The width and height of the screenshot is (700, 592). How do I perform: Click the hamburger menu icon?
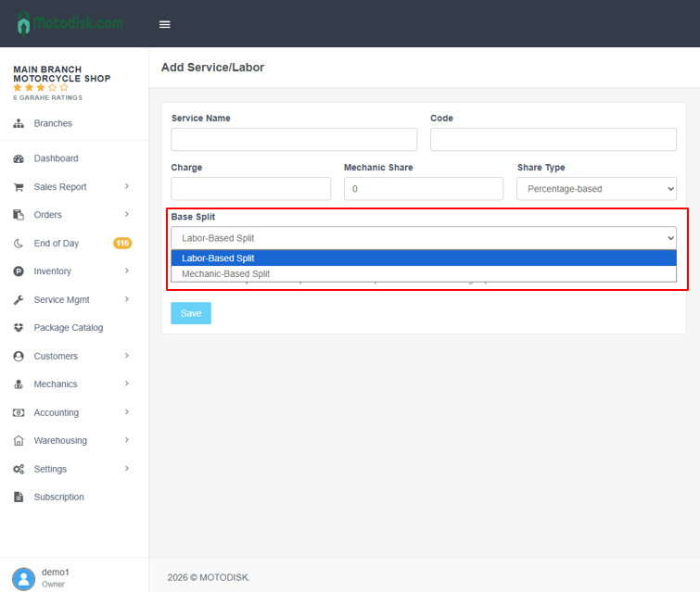click(165, 24)
